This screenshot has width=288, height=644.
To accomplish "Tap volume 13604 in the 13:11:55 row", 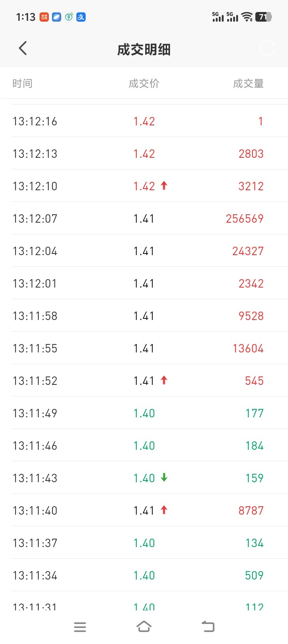I will click(x=248, y=348).
